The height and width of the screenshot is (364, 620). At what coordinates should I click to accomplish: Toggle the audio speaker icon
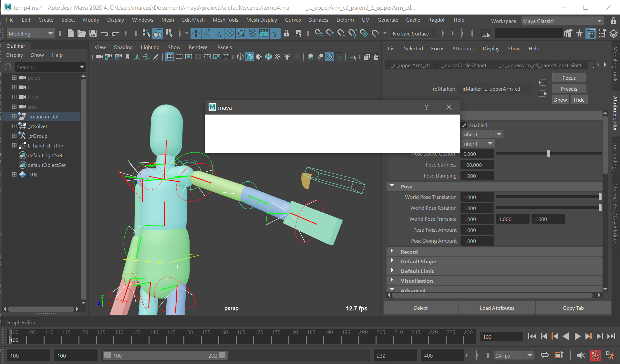581,355
